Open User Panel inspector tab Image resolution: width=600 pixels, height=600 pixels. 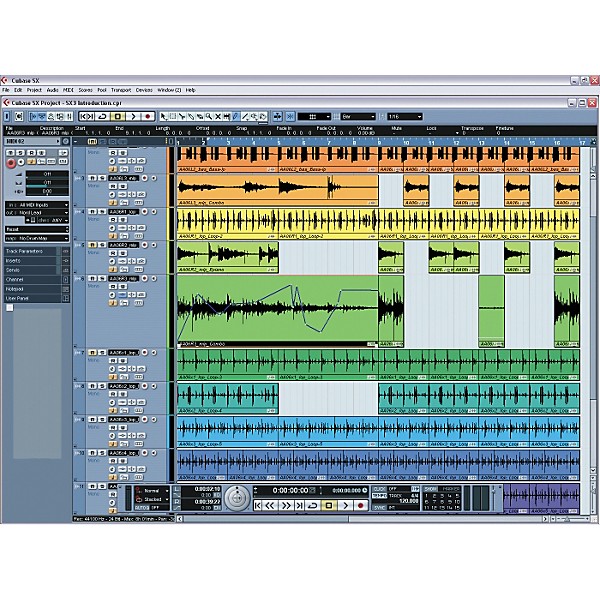[x=37, y=298]
